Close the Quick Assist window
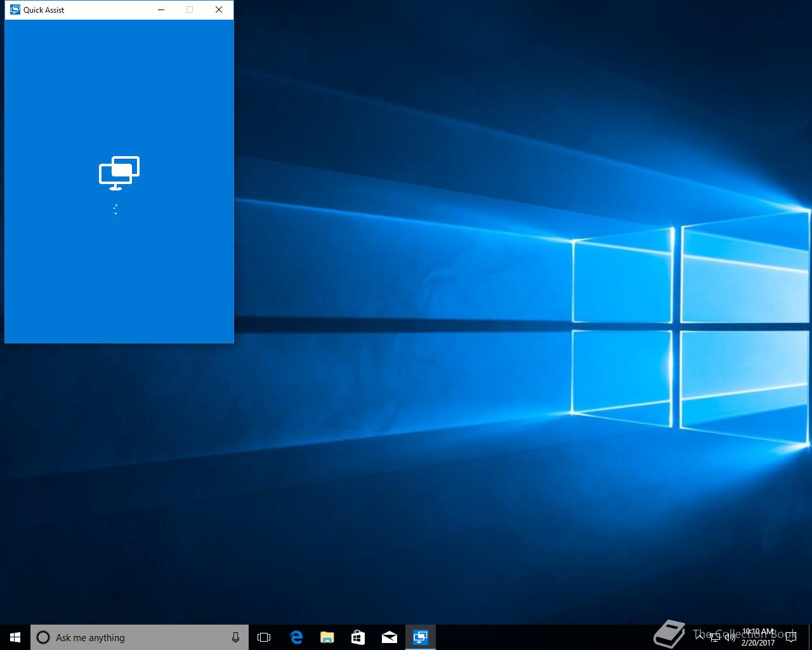Screen dimensions: 812x650 [x=219, y=10]
